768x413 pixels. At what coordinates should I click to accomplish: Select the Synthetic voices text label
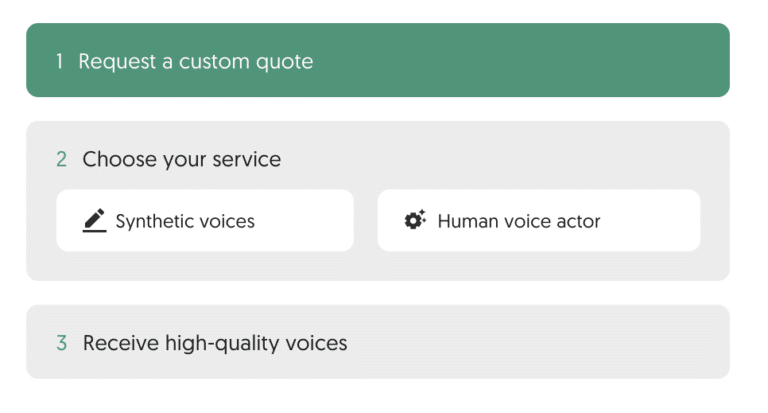(x=185, y=221)
